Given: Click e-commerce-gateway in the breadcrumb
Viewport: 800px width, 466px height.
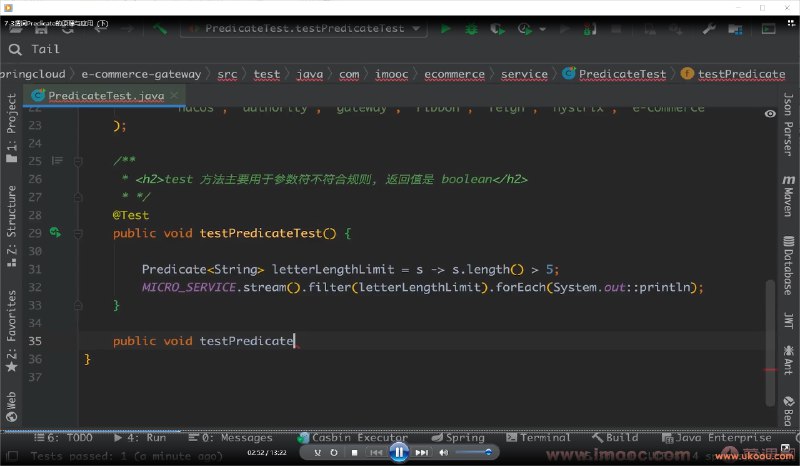Looking at the screenshot, I should click(x=141, y=74).
